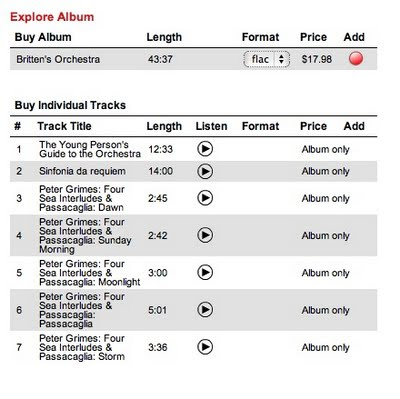Select the Sinfonia da requiem track title
The height and width of the screenshot is (399, 400).
click(82, 171)
